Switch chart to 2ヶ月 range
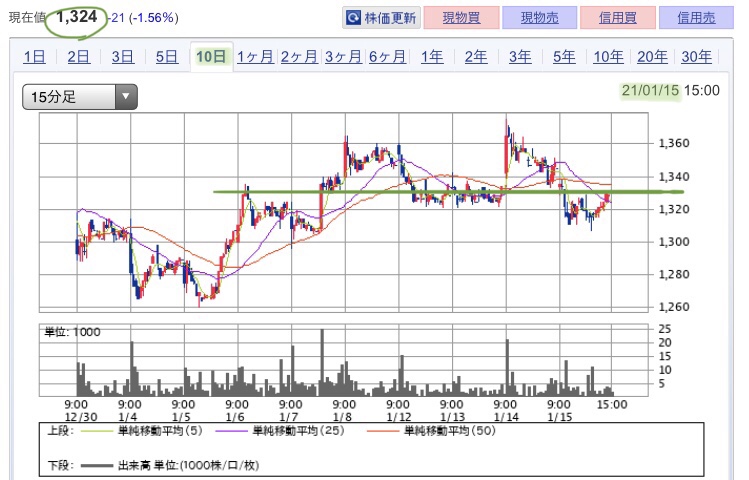 click(x=299, y=57)
